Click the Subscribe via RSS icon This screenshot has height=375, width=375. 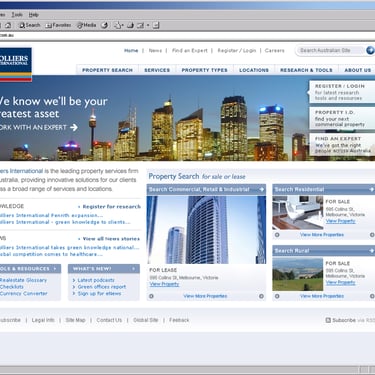pyautogui.click(x=328, y=320)
